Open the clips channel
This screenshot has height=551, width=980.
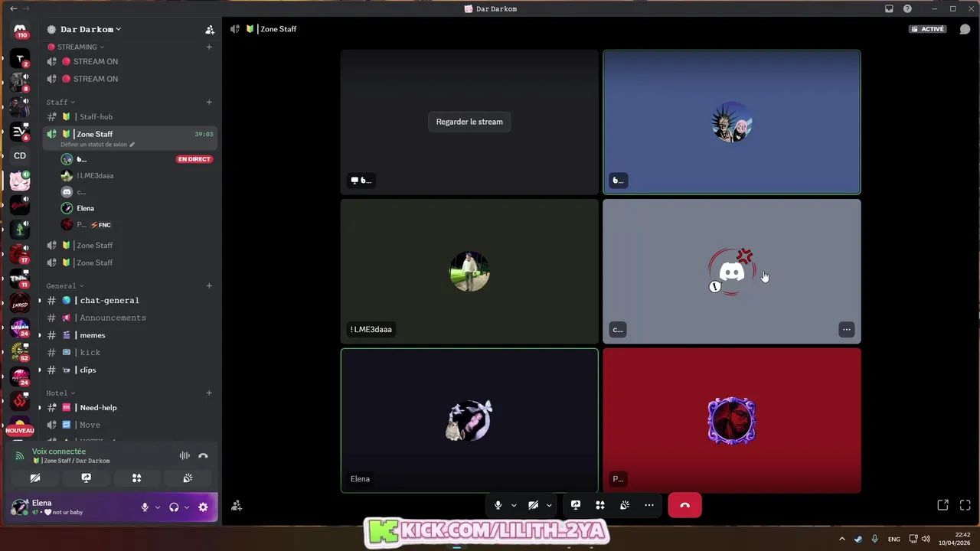130,370
